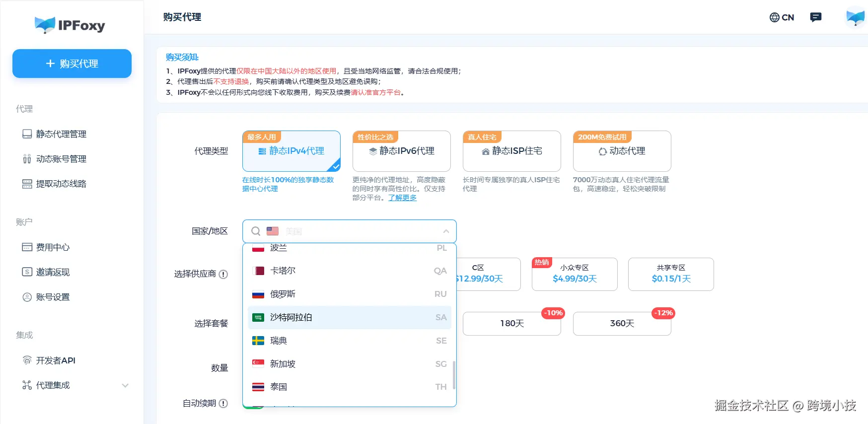Click the 代理集成 nodes icon
868x424 pixels.
click(27, 385)
